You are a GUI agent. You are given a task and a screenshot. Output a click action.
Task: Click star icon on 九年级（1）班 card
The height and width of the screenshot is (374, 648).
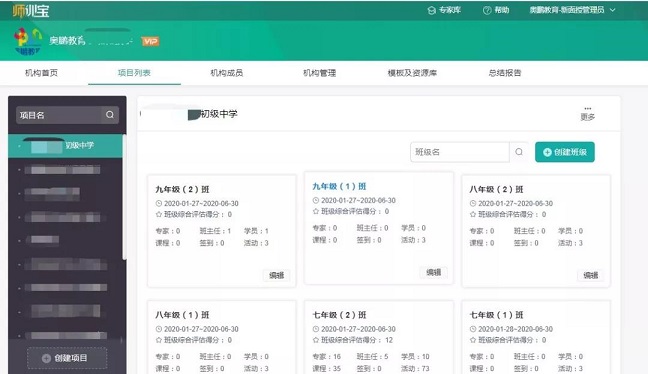(316, 212)
